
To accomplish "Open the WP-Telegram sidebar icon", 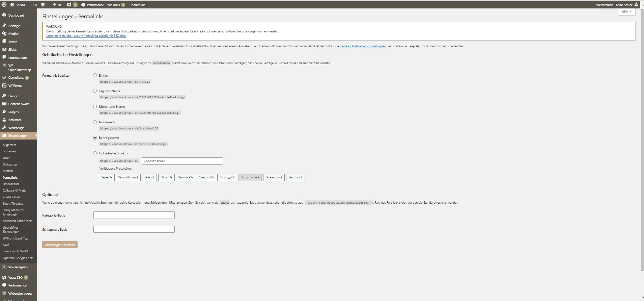I will click(x=4, y=267).
